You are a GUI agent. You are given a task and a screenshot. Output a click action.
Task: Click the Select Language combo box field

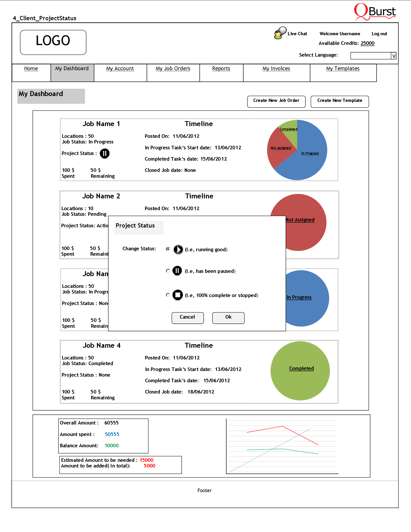click(370, 56)
